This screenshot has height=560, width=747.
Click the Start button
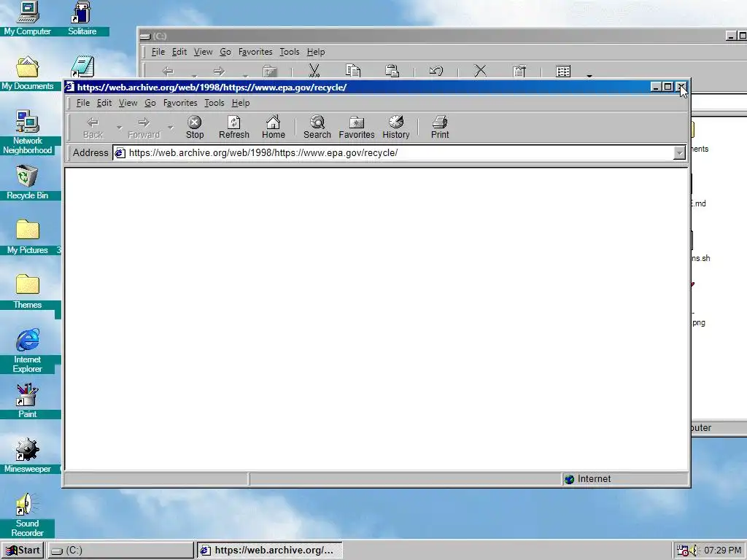[x=23, y=550]
